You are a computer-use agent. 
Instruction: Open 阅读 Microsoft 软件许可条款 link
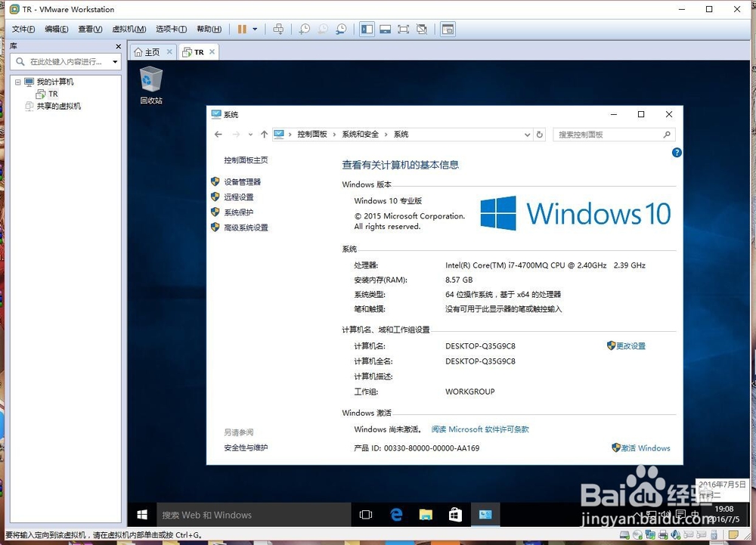pyautogui.click(x=480, y=429)
